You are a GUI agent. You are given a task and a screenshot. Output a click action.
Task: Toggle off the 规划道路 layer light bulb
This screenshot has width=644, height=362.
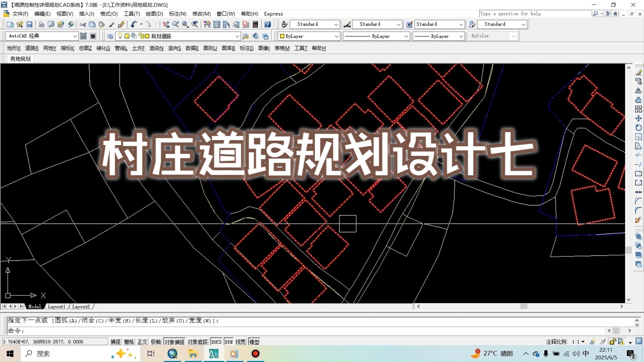point(120,36)
